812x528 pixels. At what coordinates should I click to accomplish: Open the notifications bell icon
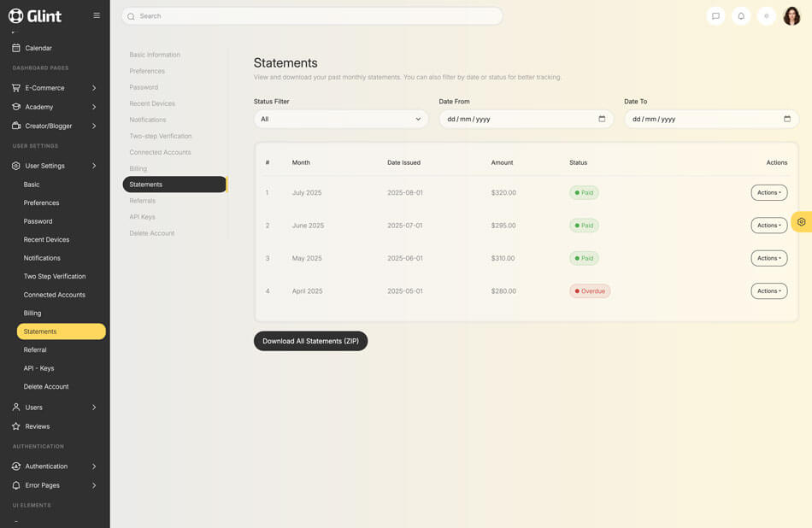tap(741, 16)
